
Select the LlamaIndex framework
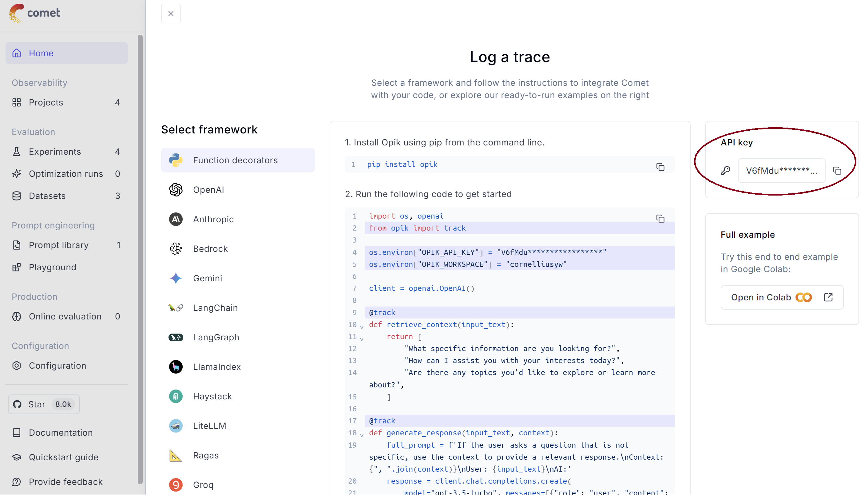tap(238, 367)
